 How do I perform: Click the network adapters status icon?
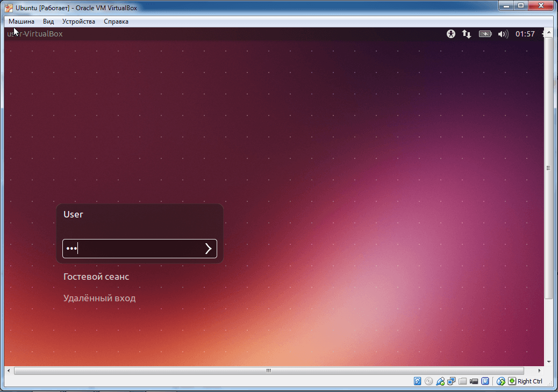(x=452, y=381)
